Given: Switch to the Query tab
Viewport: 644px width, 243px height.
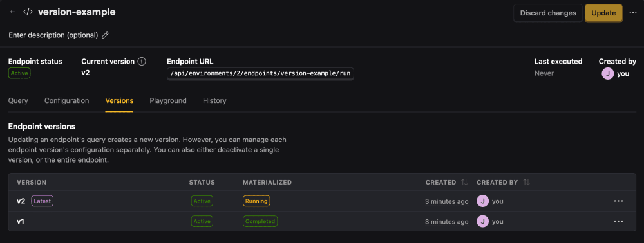Looking at the screenshot, I should pos(18,100).
